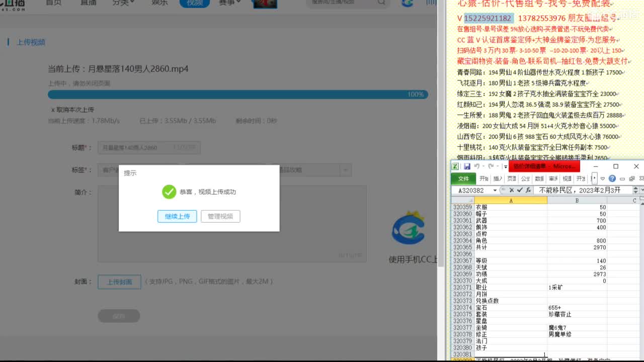
Task: Click the green success checkmark icon in the dialog
Action: [x=169, y=192]
